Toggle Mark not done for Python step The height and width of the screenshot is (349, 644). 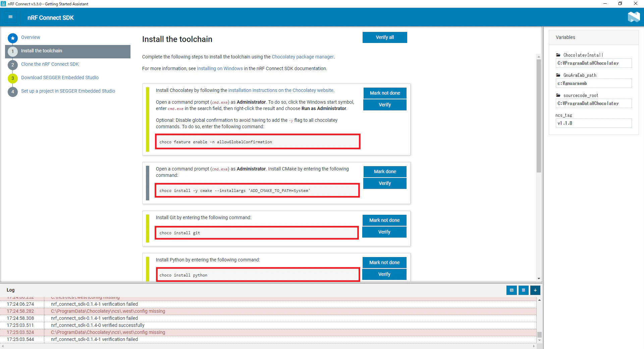(384, 262)
